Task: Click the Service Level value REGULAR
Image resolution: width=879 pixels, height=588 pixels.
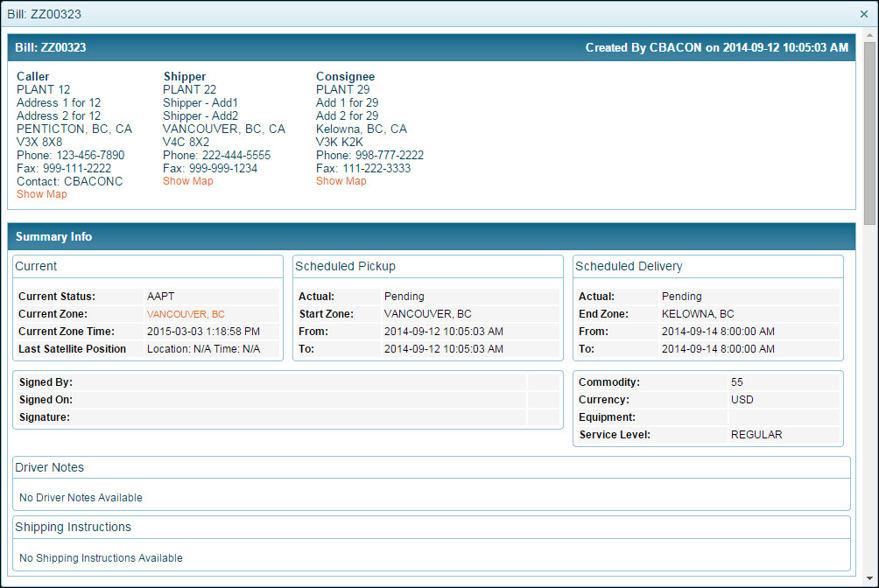Action: coord(756,435)
